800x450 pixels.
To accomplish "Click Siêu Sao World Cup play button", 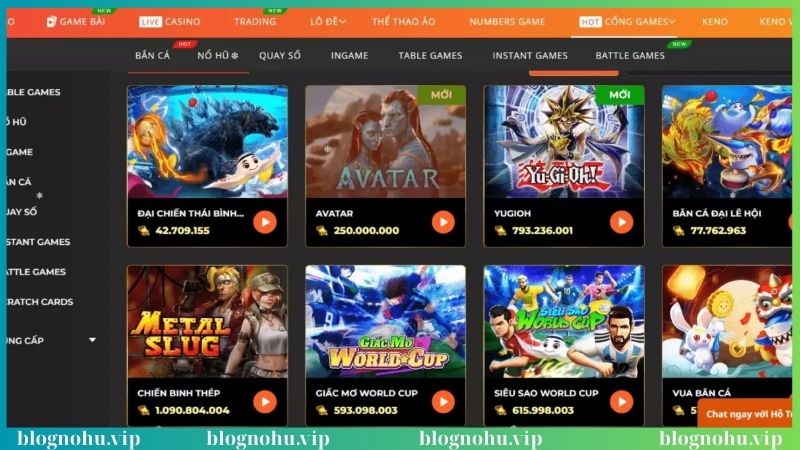I will 621,402.
